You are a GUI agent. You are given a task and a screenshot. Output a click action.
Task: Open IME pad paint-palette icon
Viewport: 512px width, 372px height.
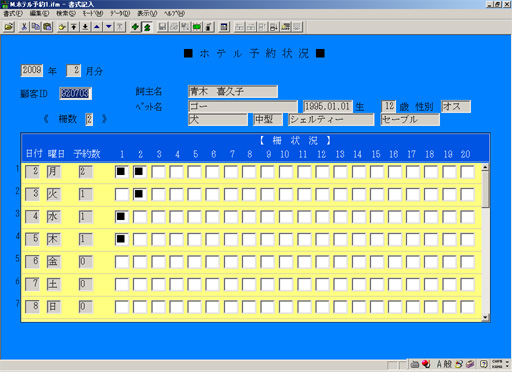coord(459,364)
